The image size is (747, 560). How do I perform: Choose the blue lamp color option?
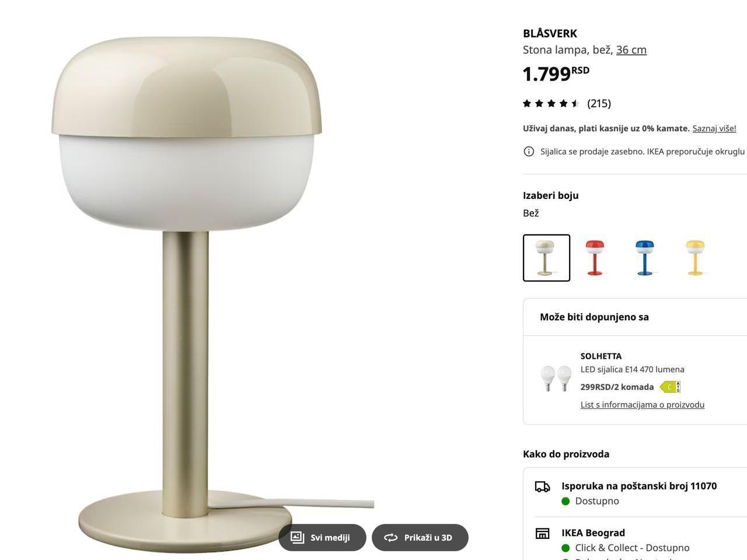tap(645, 258)
